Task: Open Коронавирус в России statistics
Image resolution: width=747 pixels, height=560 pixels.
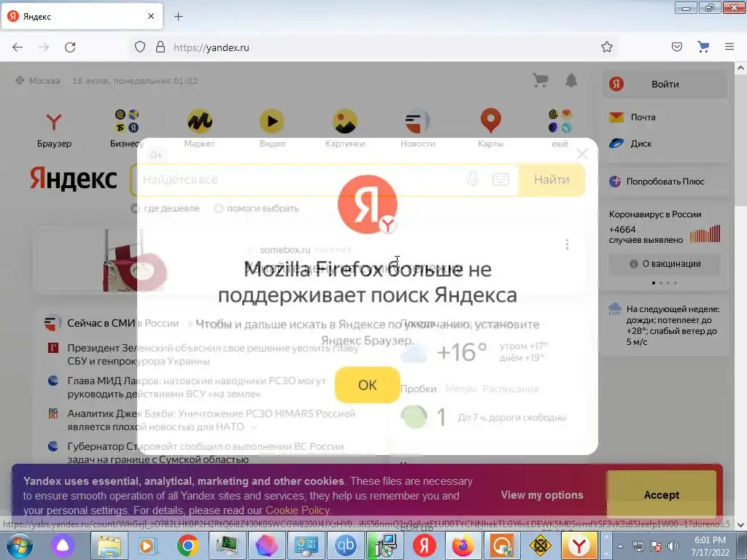Action: (x=664, y=227)
